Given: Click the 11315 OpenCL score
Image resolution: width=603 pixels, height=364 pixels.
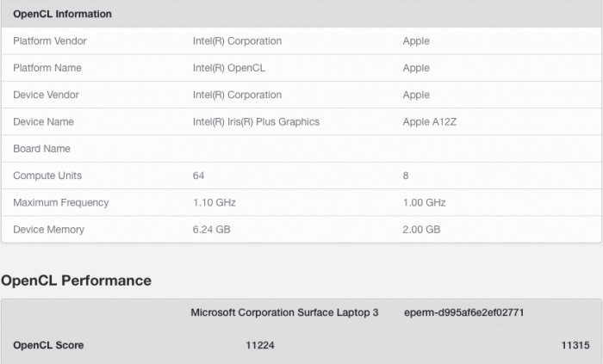Looking at the screenshot, I should (x=575, y=345).
